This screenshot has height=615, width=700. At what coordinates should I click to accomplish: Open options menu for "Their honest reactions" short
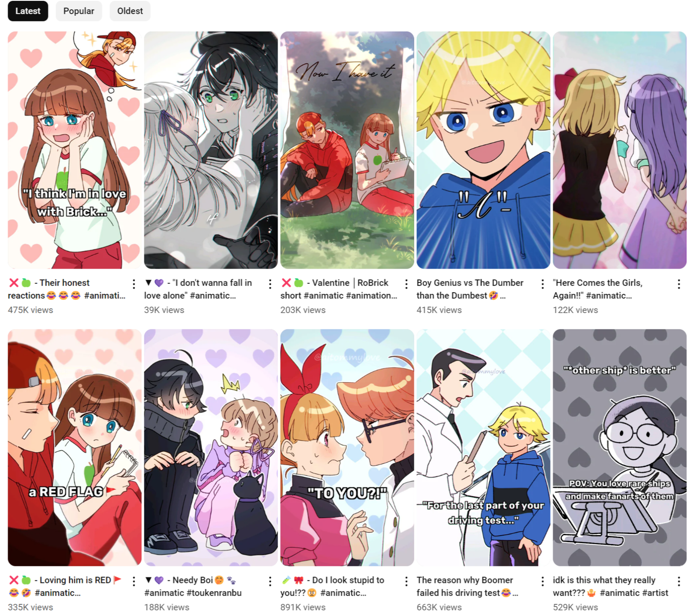pos(134,284)
